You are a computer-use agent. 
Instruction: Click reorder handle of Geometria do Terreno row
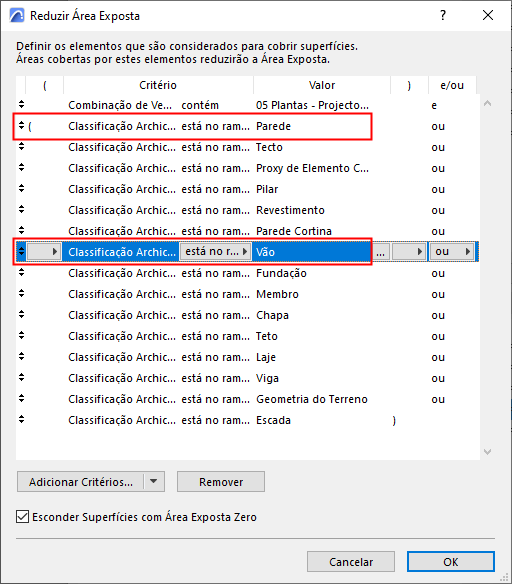coord(21,399)
